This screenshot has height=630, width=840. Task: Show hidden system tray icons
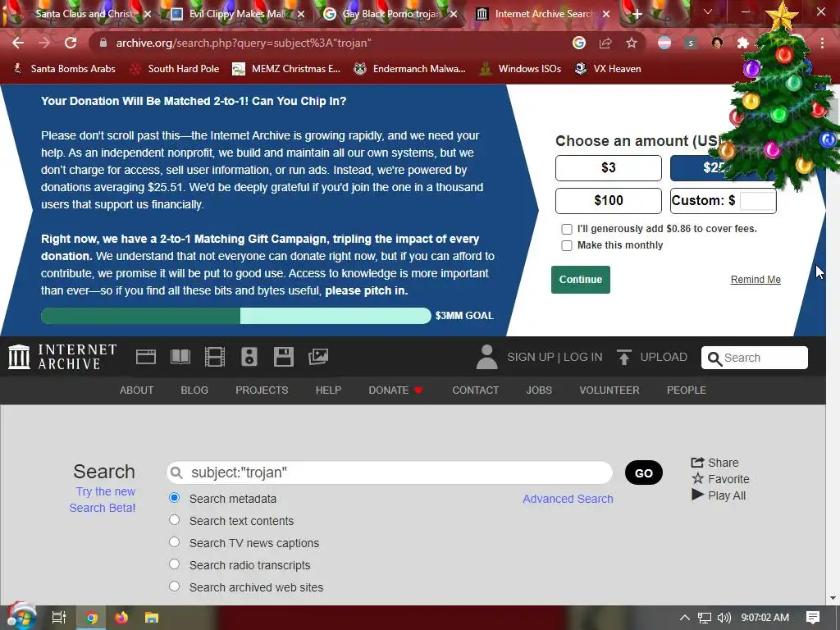tap(685, 618)
